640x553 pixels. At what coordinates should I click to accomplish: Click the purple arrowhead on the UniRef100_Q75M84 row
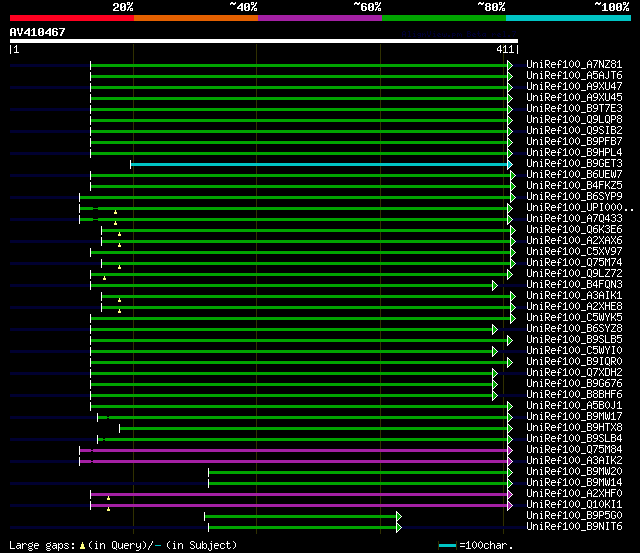(x=510, y=451)
